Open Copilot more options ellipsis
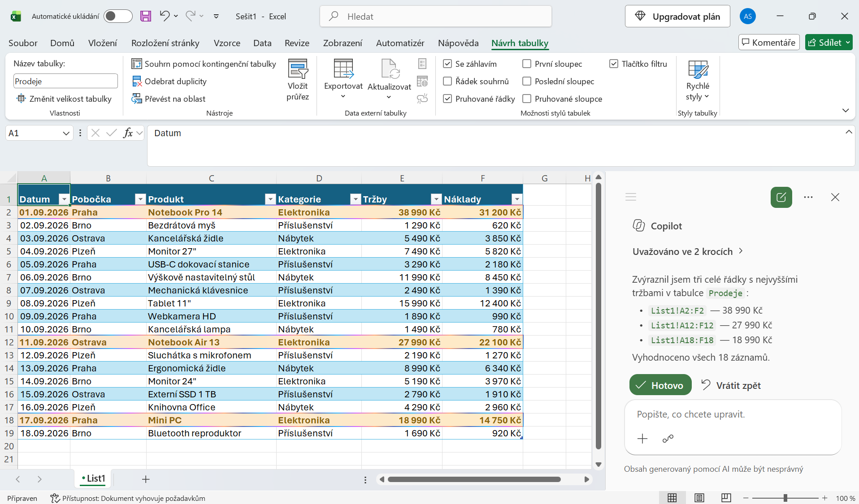The height and width of the screenshot is (504, 859). [808, 197]
